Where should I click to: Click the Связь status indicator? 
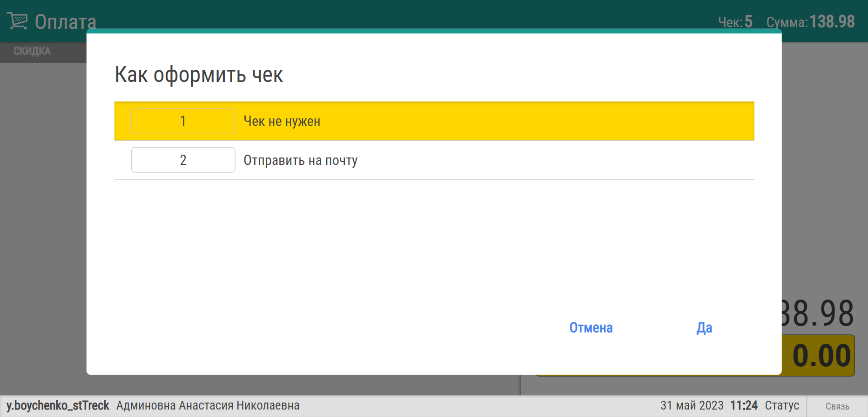837,406
